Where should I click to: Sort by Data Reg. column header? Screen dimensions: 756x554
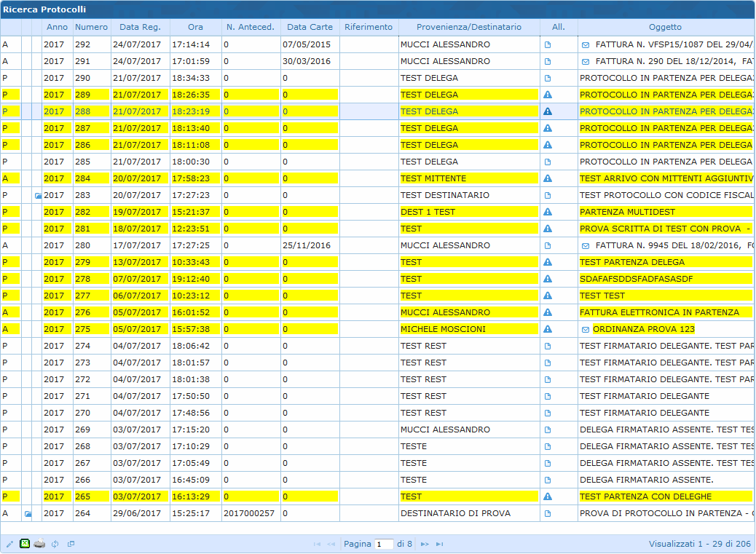(140, 27)
